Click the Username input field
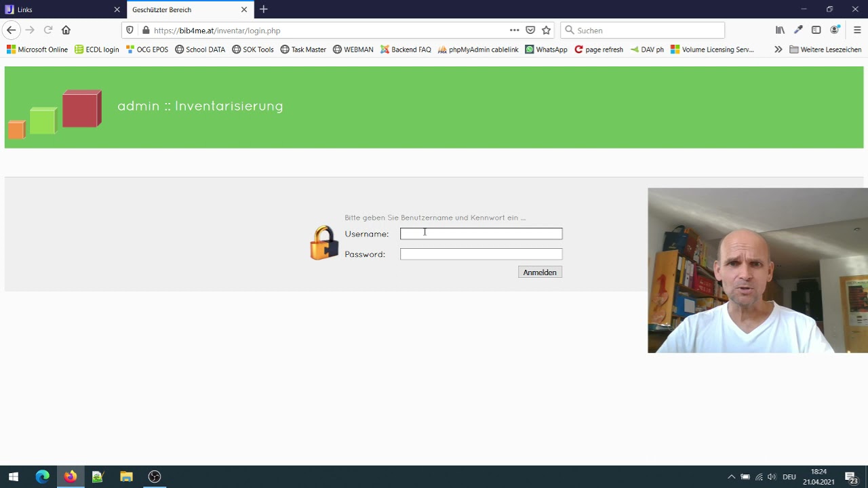868x488 pixels. (x=481, y=234)
